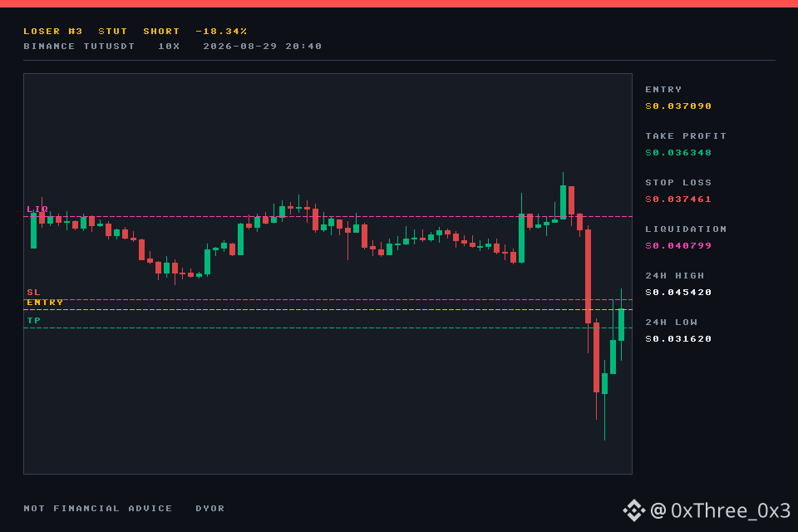
Task: Select the 24H high value $0.045420
Action: coord(678,293)
